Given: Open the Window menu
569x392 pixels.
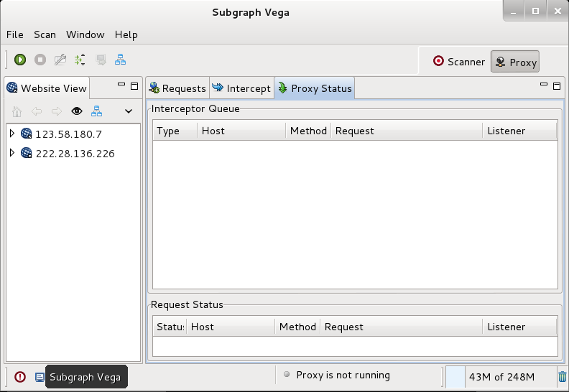Looking at the screenshot, I should coord(85,34).
